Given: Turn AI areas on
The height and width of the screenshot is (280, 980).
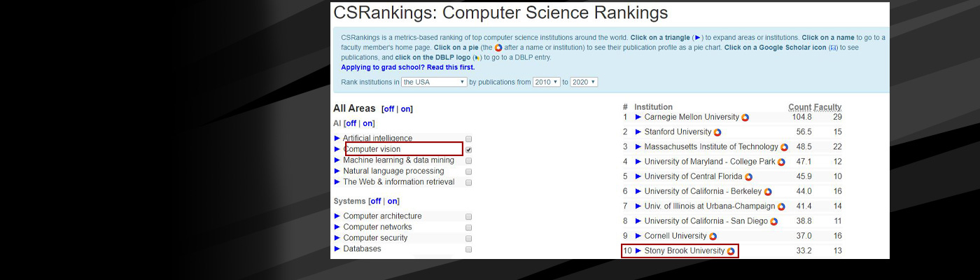Looking at the screenshot, I should [367, 124].
